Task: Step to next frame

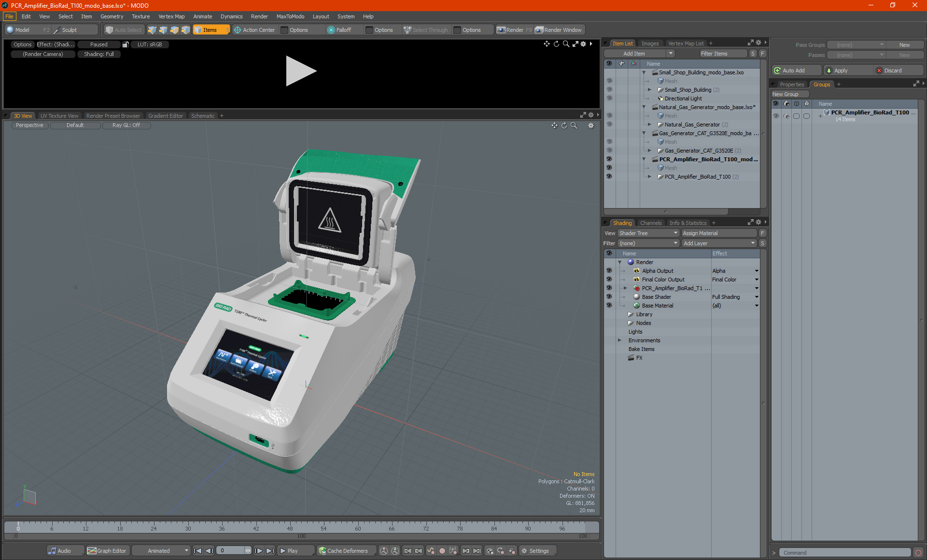Action: 258,551
